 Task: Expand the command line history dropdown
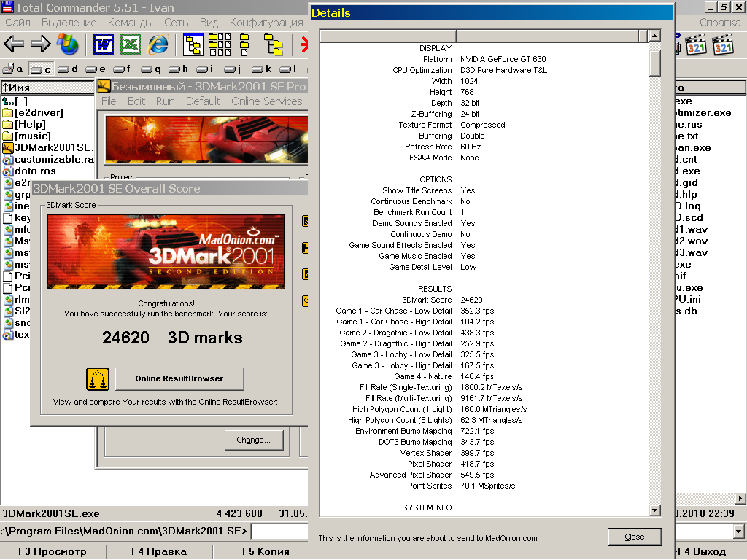pyautogui.click(x=740, y=532)
